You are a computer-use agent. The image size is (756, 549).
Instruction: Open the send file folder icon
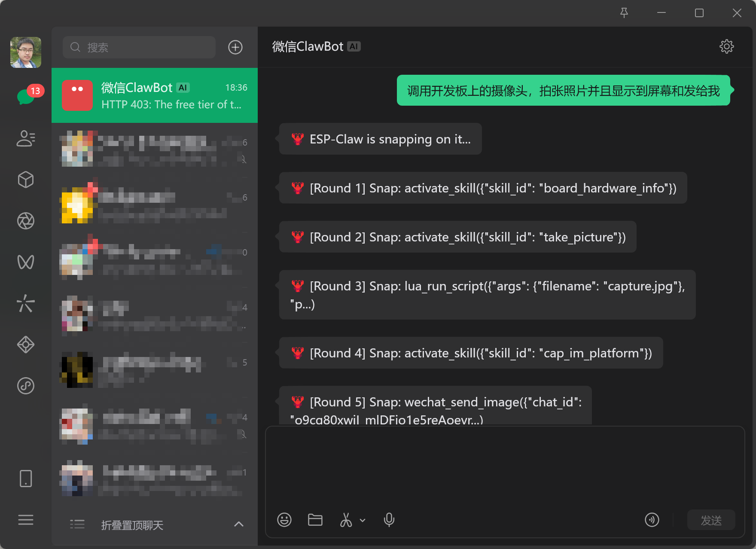[x=315, y=520]
